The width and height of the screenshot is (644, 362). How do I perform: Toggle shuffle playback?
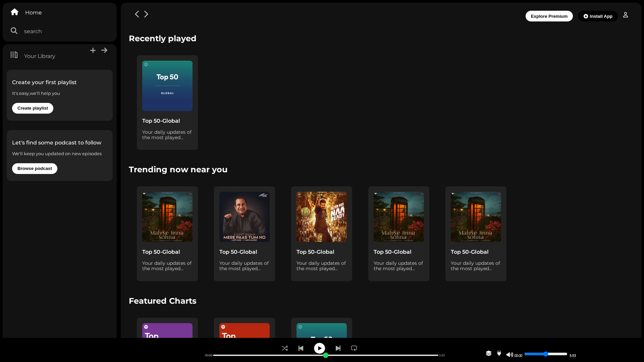click(x=285, y=348)
